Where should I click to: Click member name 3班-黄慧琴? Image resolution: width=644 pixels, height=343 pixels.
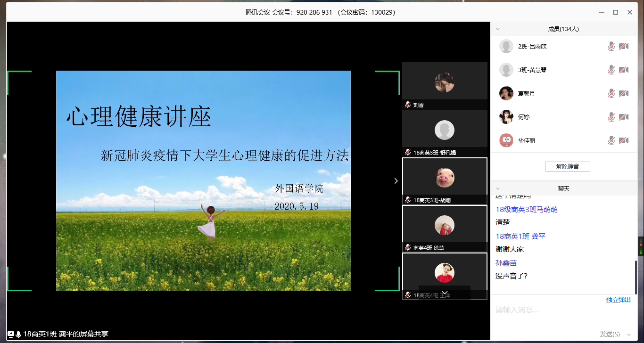532,70
